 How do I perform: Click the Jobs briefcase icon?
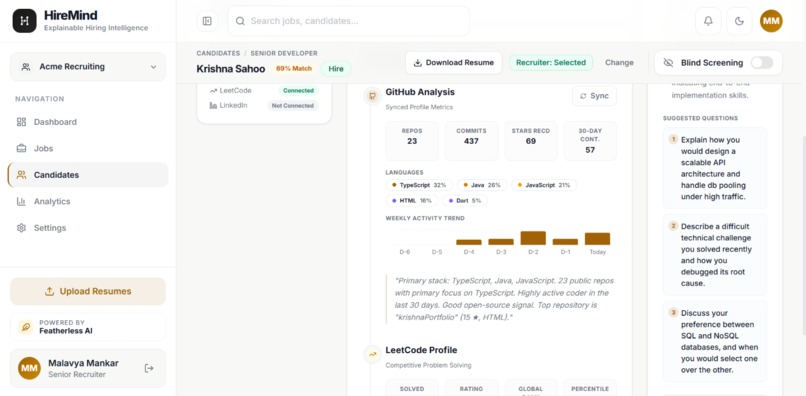click(x=21, y=148)
